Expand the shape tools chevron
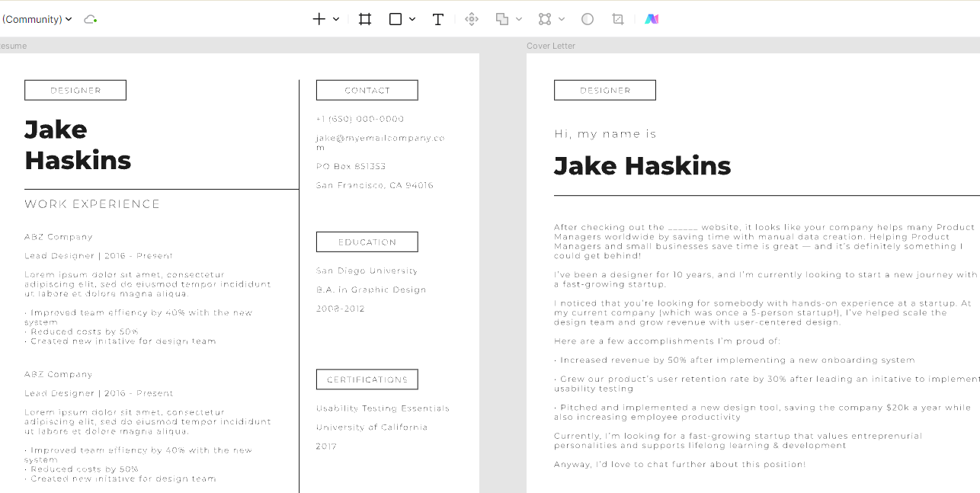The image size is (980, 493). (x=412, y=19)
